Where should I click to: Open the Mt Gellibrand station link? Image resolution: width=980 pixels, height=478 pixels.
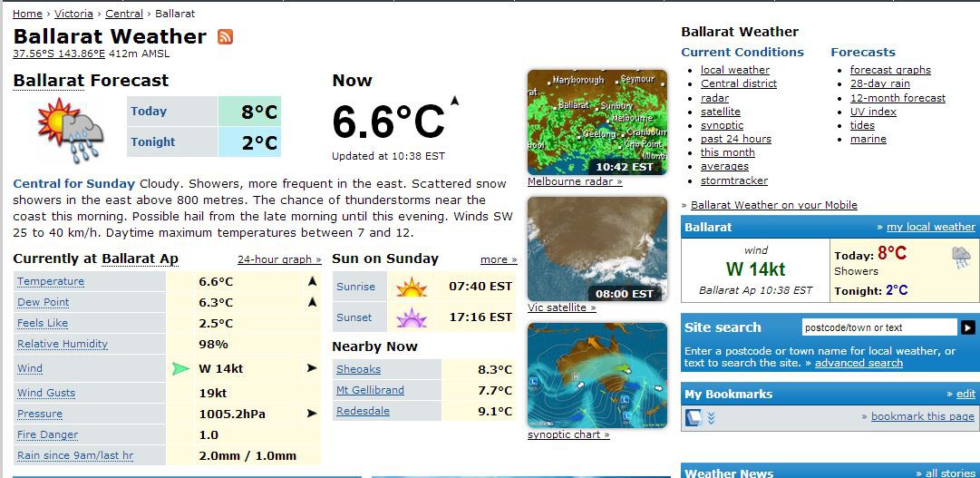pyautogui.click(x=370, y=390)
